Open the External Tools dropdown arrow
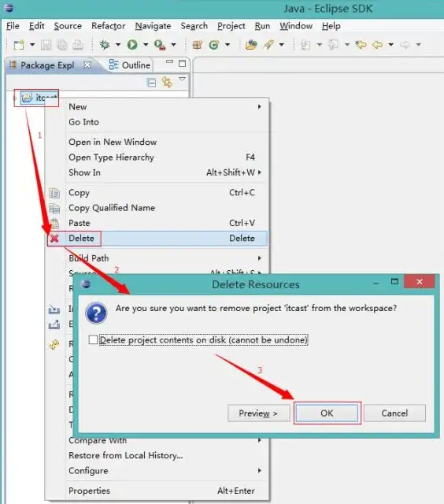 point(173,45)
